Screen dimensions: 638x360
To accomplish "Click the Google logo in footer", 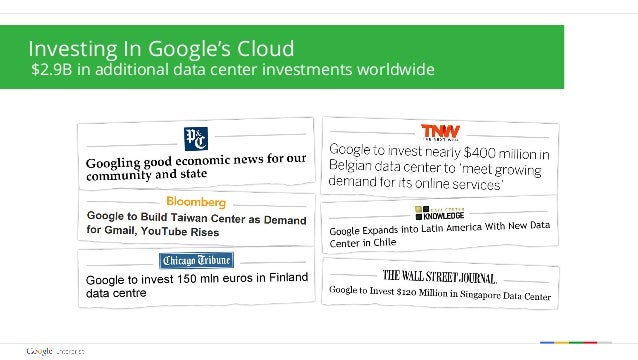I will coord(39,351).
